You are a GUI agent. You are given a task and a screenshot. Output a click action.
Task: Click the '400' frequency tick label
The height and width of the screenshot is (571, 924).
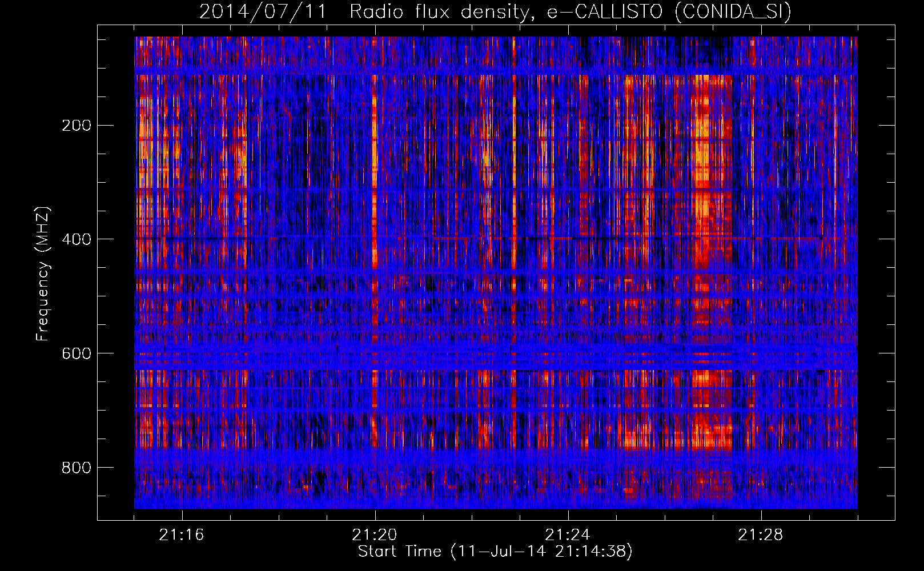point(77,239)
